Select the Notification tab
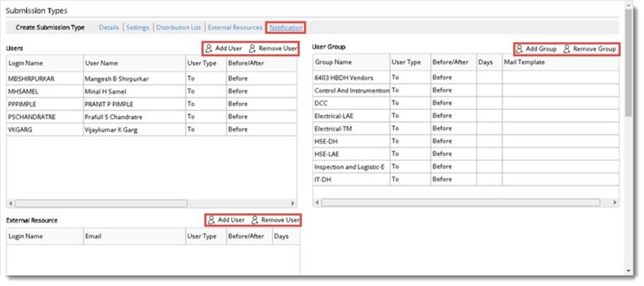 [x=286, y=28]
